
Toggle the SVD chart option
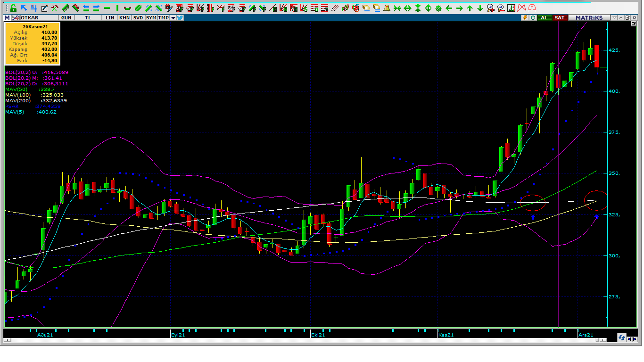[138, 17]
